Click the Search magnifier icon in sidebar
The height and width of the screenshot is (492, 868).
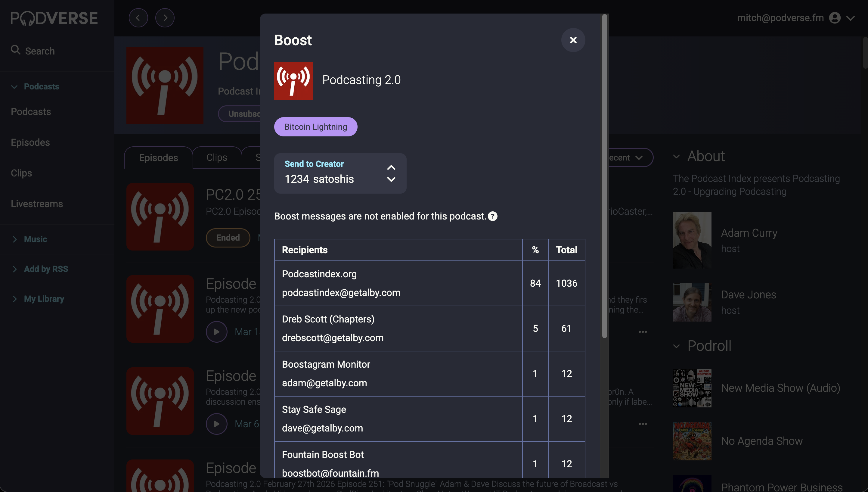pyautogui.click(x=15, y=50)
